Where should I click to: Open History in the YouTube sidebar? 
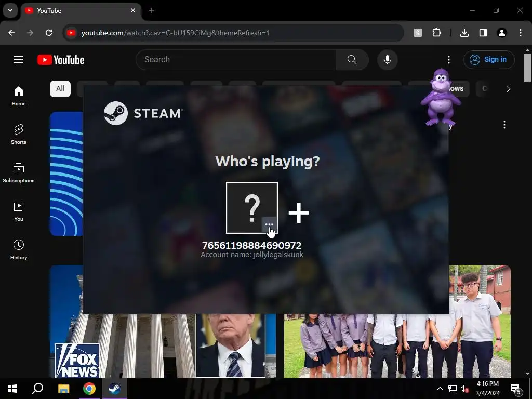point(19,249)
